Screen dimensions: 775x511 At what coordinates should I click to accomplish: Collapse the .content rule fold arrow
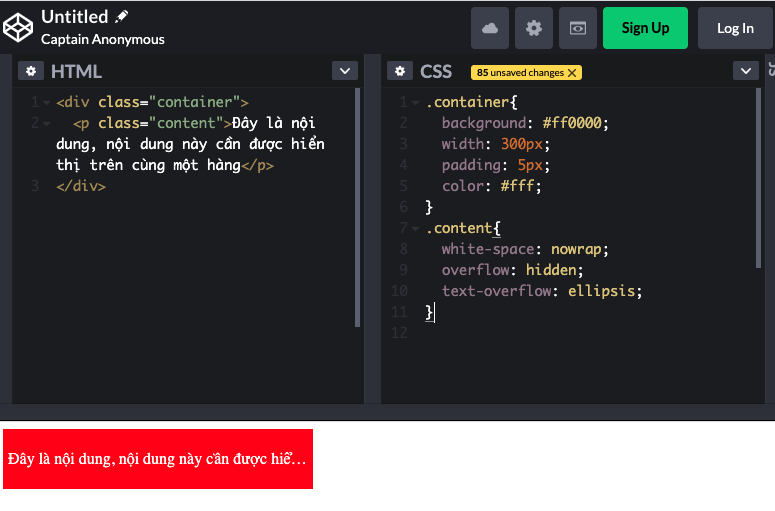click(416, 229)
